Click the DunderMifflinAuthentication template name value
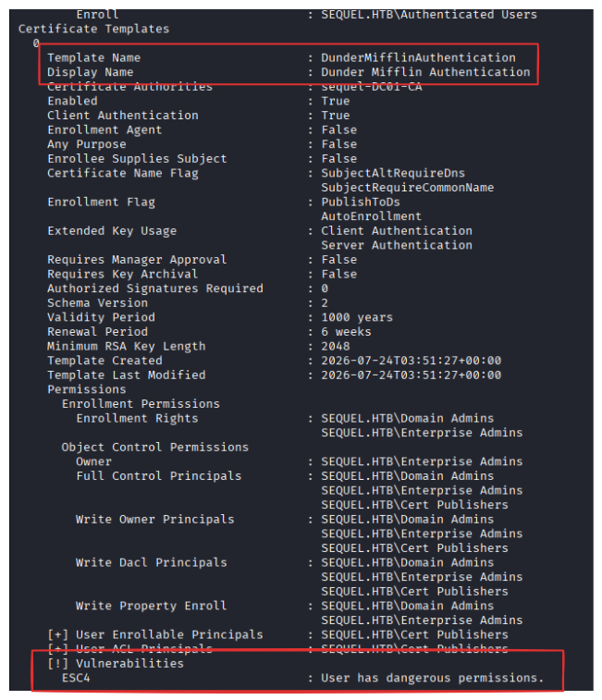602x700 pixels. 418,57
